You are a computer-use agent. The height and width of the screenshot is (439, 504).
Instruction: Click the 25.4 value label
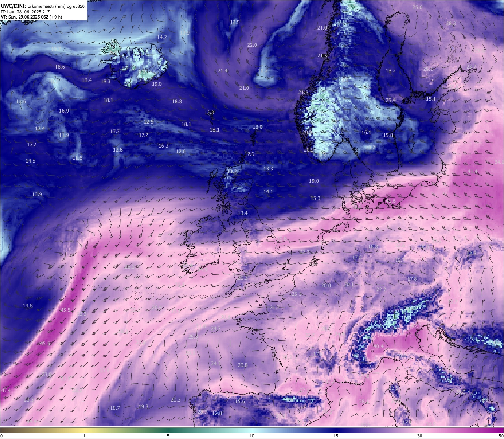tap(391, 100)
